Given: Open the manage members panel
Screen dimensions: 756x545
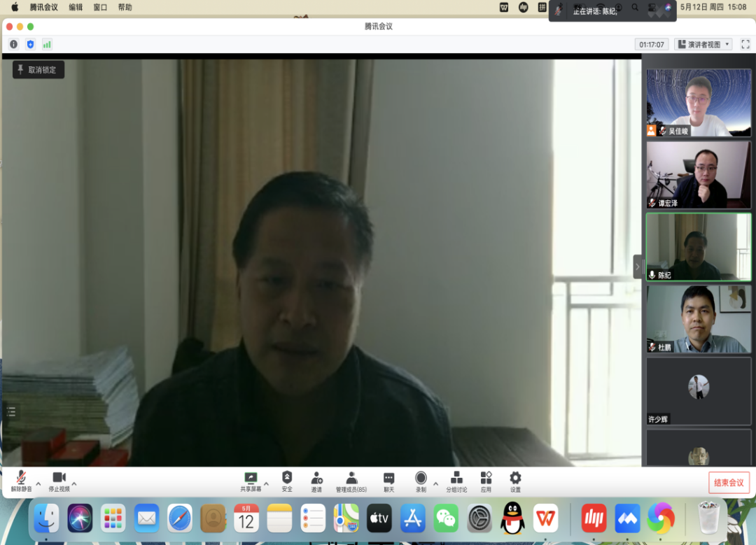Looking at the screenshot, I should [351, 479].
